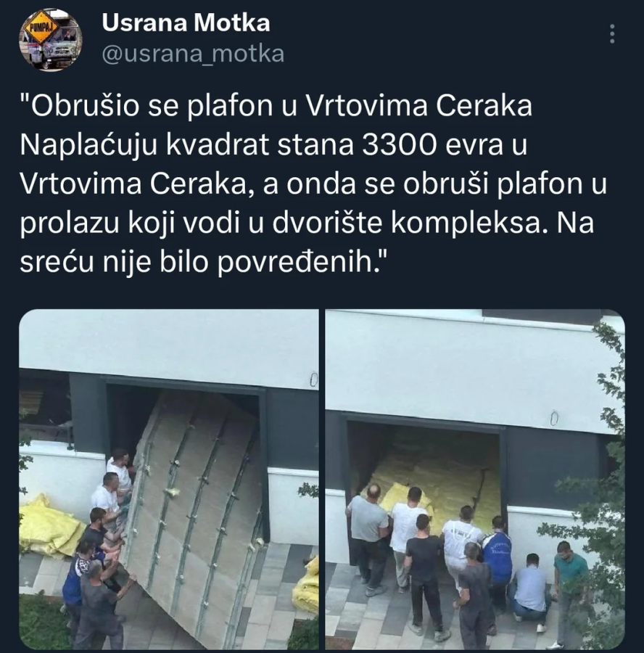Visit the @usrana_motka handle link
This screenshot has width=644, height=653.
click(193, 54)
